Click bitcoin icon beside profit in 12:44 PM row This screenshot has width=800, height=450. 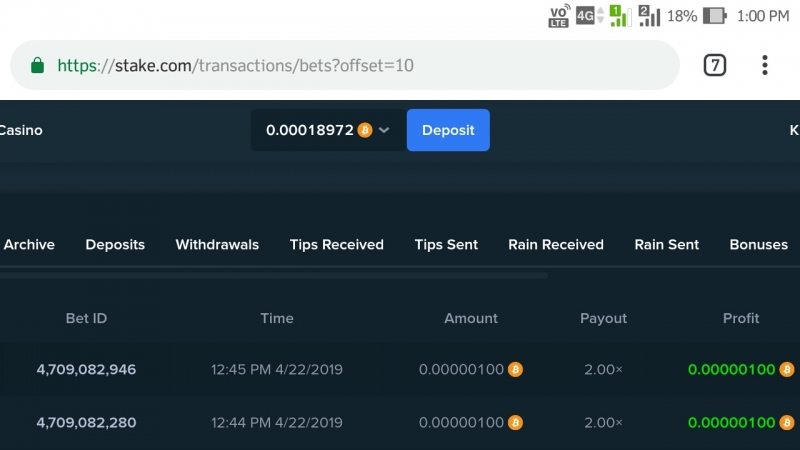coord(787,422)
